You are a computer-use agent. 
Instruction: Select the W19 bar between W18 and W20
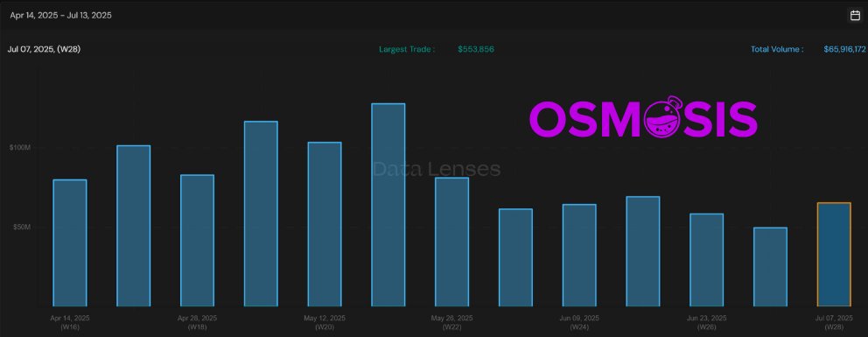[x=261, y=214]
